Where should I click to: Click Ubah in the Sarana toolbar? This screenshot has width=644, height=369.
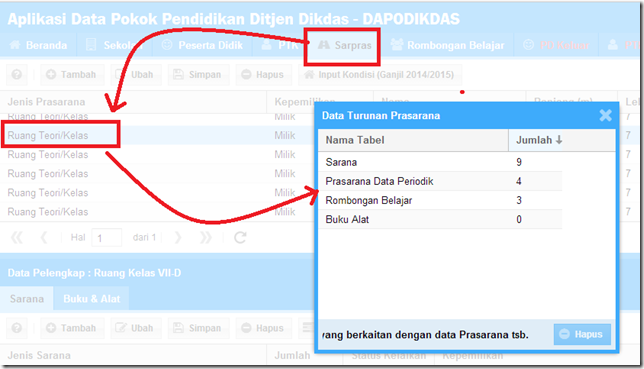pos(135,328)
